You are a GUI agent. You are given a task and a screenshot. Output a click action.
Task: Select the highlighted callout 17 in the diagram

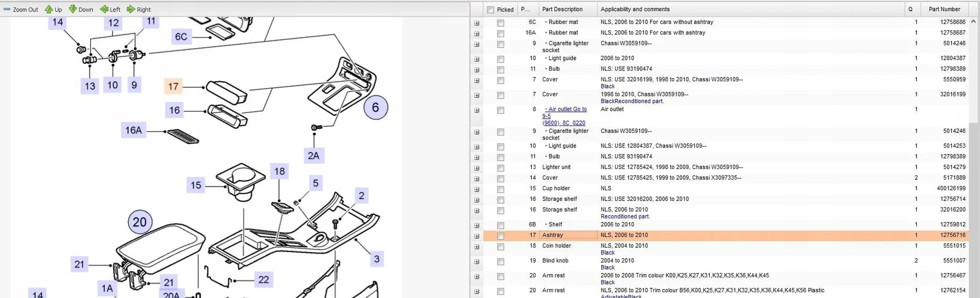coord(173,87)
